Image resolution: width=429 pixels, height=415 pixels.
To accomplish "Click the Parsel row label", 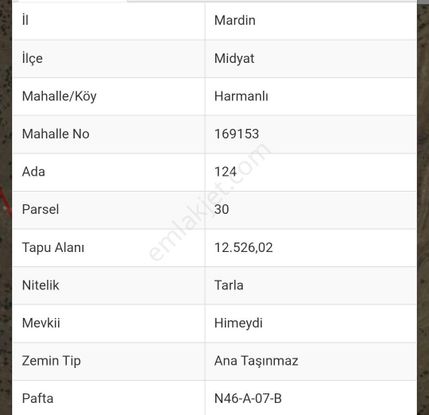I will pos(40,210).
